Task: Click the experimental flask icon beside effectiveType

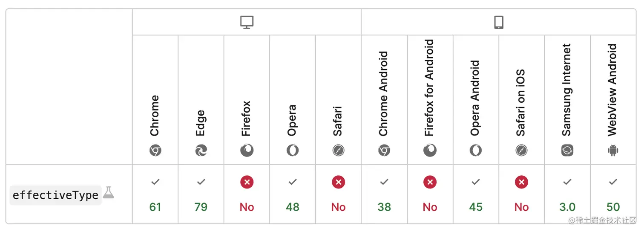Action: click(x=109, y=192)
